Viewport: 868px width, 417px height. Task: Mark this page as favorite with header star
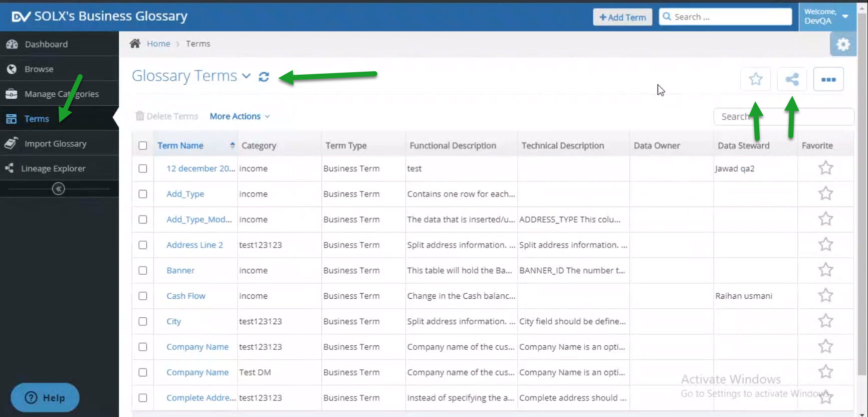click(x=755, y=79)
